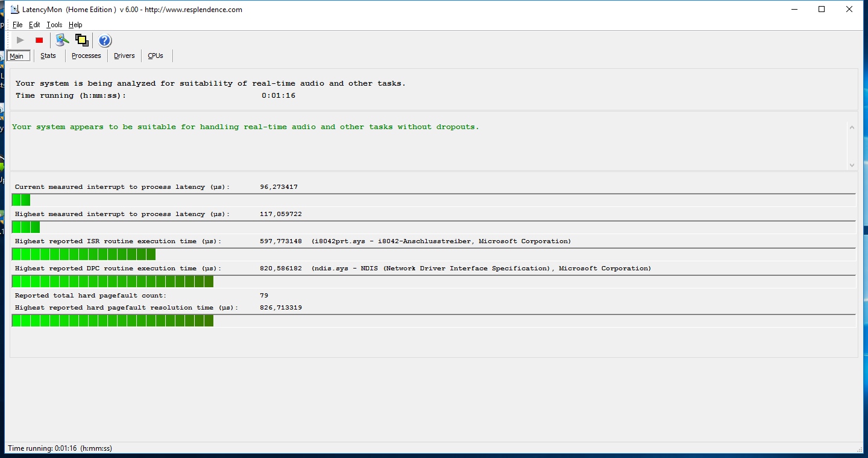Open the File menu

[x=17, y=25]
